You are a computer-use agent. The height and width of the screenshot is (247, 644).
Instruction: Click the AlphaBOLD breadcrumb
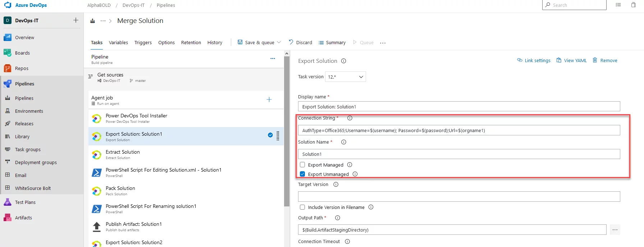click(x=99, y=5)
